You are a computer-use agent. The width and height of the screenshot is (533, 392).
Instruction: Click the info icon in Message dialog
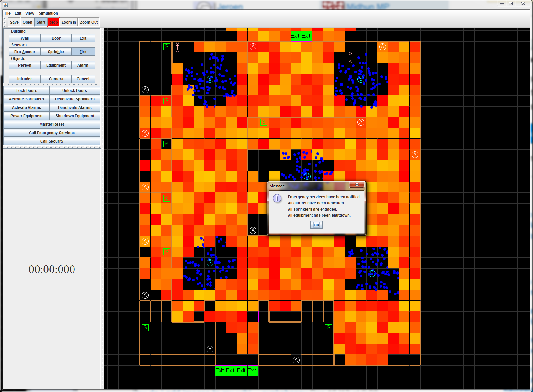[x=277, y=198]
